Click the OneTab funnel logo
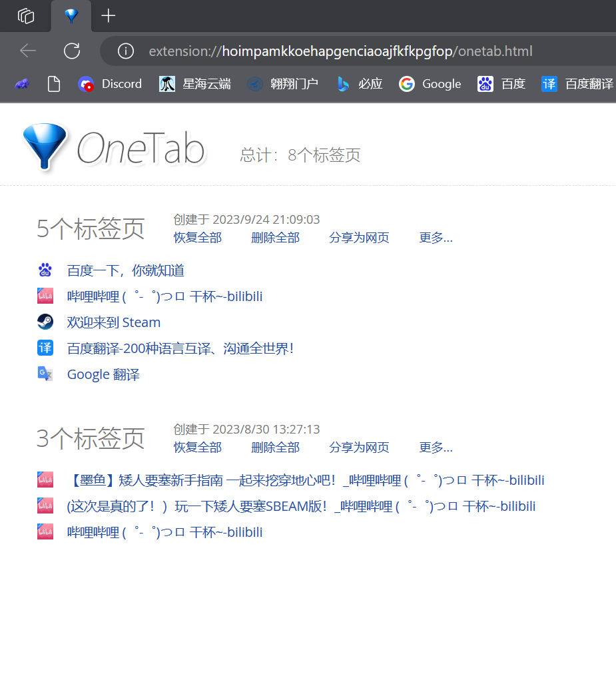This screenshot has height=682, width=616. [44, 147]
